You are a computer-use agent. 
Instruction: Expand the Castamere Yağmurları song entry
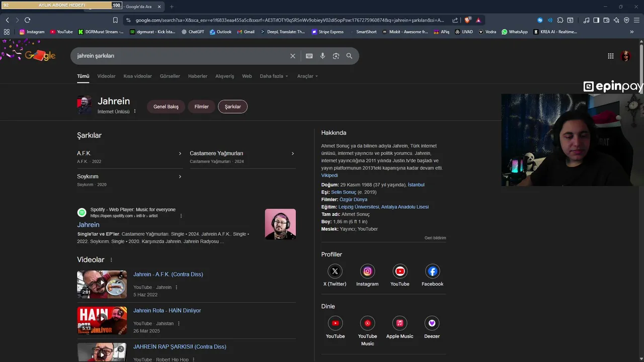click(243, 157)
